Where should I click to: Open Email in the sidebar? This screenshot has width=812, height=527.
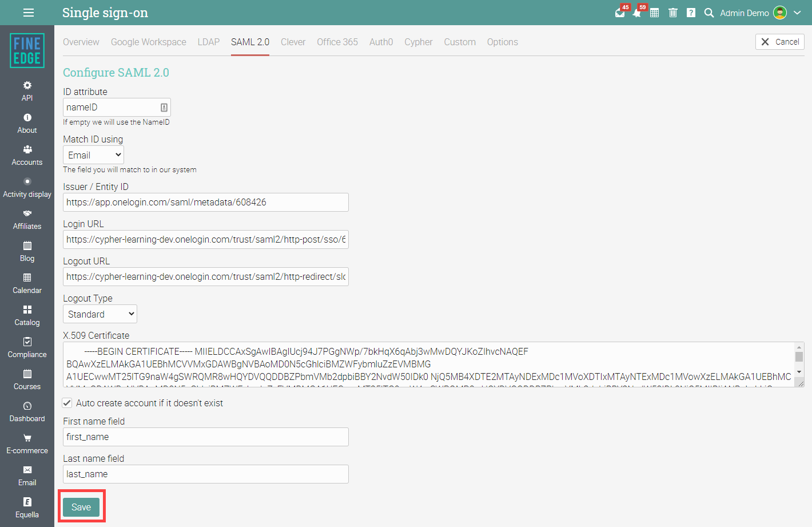click(x=27, y=476)
